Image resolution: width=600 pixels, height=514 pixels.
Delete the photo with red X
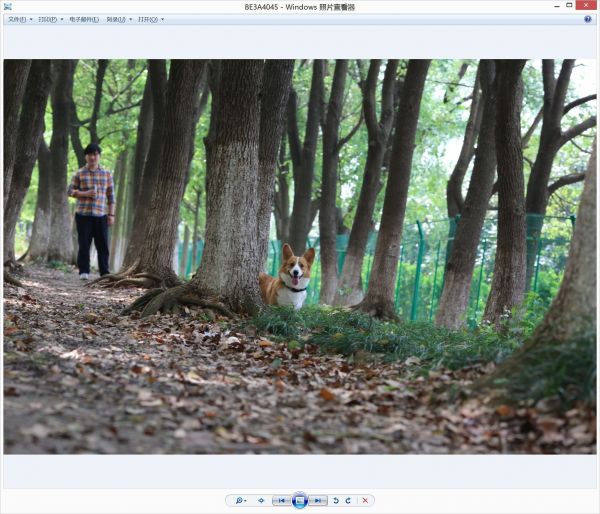(365, 500)
